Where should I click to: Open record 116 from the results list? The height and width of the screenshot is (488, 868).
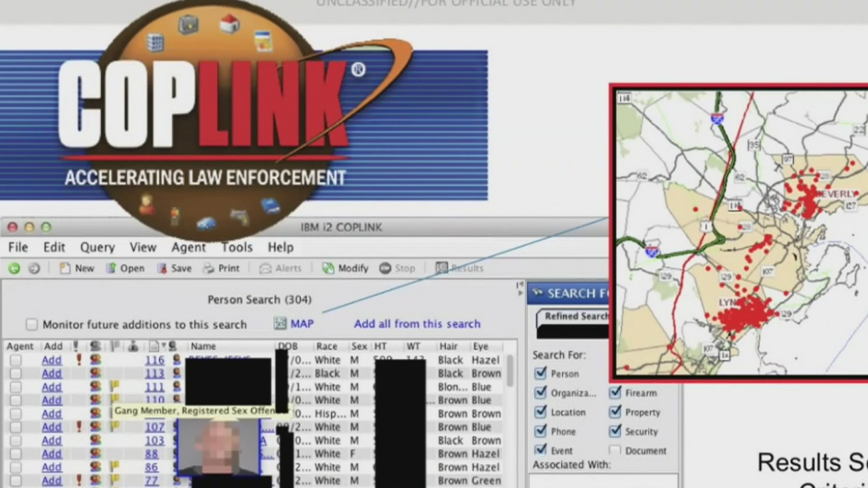tap(155, 360)
